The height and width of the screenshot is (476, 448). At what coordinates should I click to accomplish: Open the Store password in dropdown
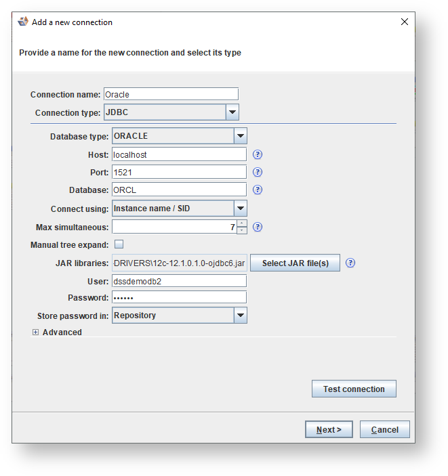[x=240, y=316]
